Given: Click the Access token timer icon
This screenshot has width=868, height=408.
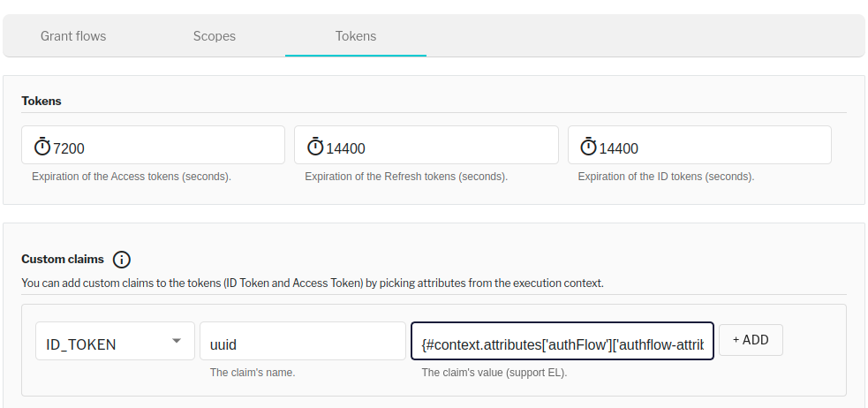Looking at the screenshot, I should [42, 147].
